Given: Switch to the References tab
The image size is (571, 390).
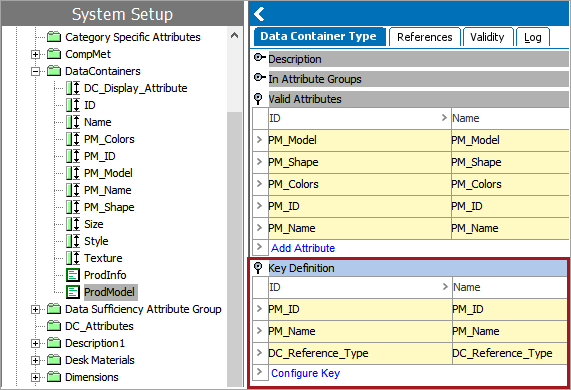Looking at the screenshot, I should click(425, 37).
